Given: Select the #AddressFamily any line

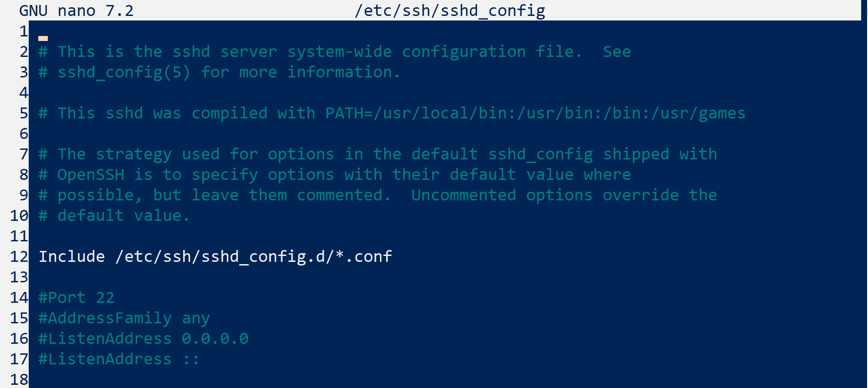Looking at the screenshot, I should [x=124, y=318].
